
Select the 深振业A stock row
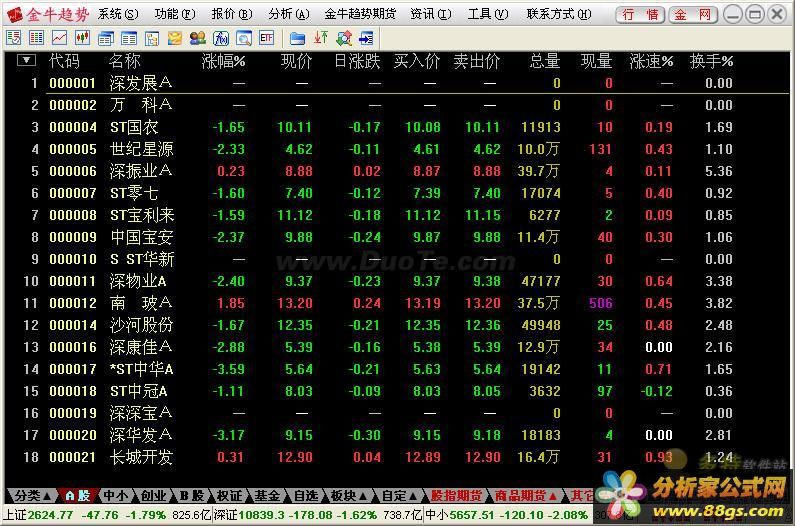[396, 171]
